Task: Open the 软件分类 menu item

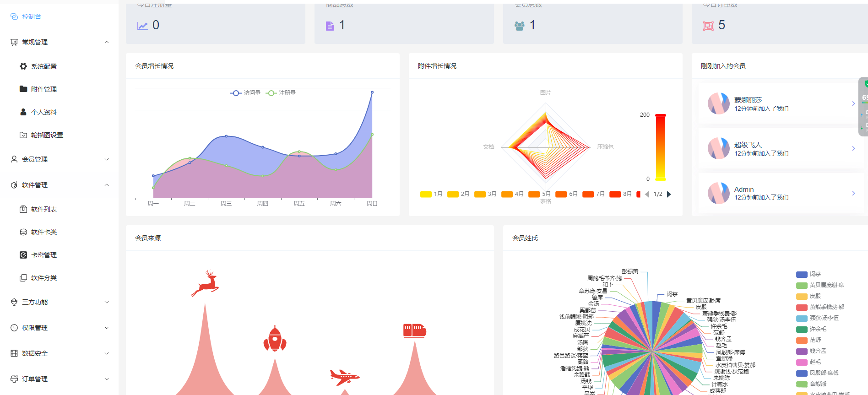Action: (44, 278)
